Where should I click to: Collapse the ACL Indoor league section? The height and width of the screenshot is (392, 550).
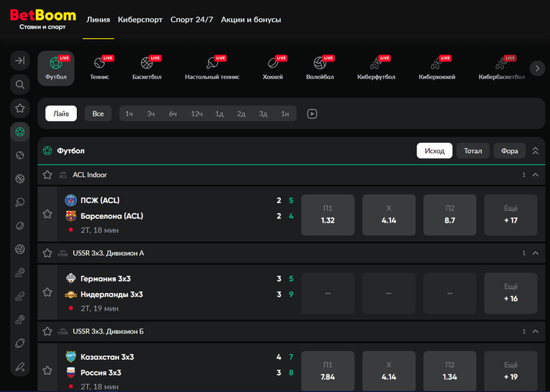point(535,175)
